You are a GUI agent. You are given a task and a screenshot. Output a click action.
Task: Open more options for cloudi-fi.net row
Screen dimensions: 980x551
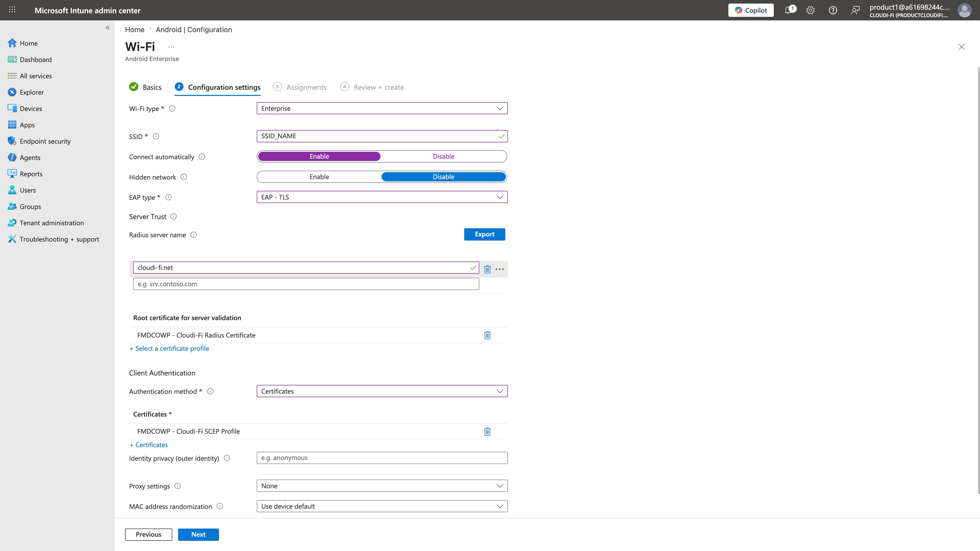tap(499, 269)
